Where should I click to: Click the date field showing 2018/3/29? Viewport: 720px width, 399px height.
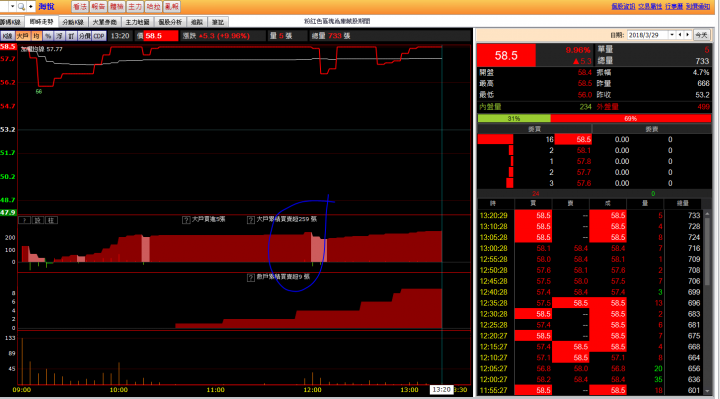coord(647,35)
